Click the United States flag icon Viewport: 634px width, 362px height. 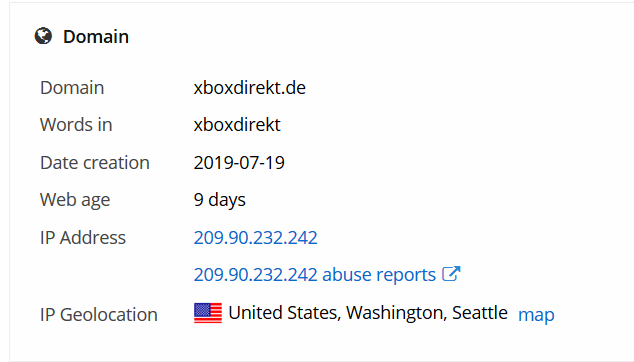click(208, 313)
